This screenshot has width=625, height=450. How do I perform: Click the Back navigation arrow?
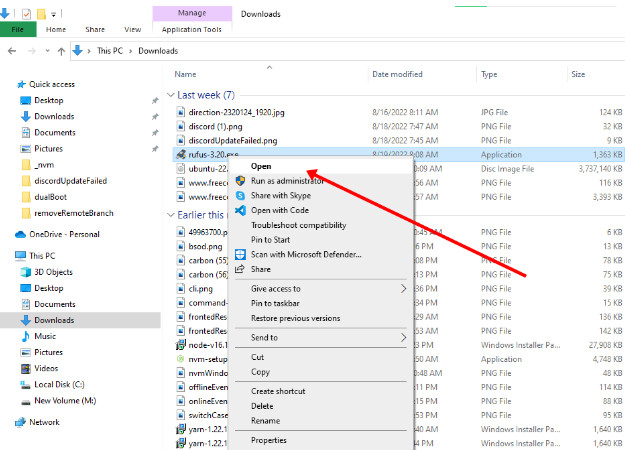(12, 51)
